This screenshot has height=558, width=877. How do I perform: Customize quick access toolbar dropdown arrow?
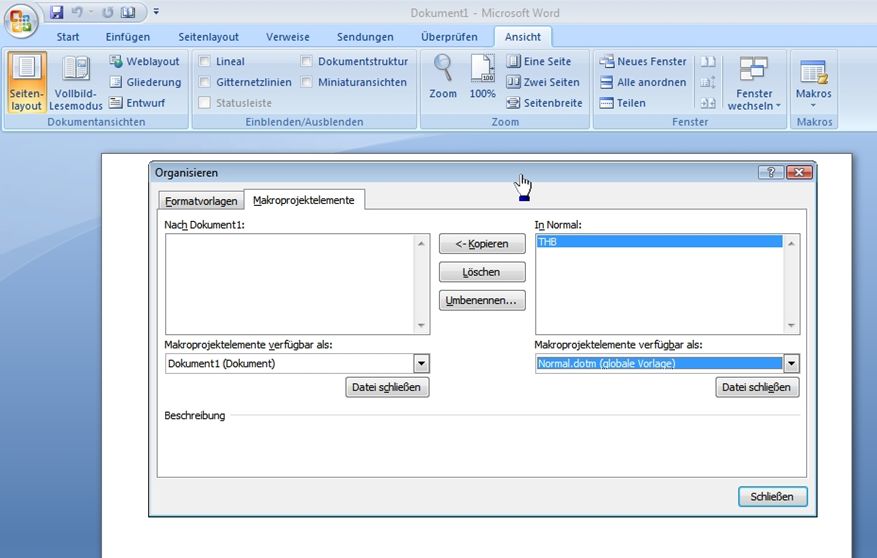[156, 11]
